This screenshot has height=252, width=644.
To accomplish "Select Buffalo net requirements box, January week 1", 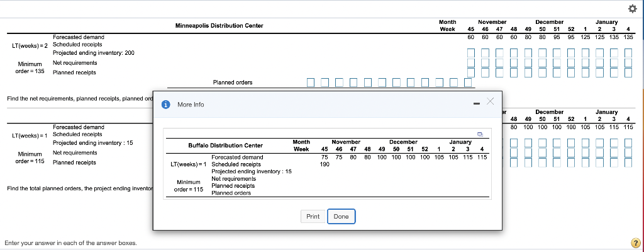I will pyautogui.click(x=586, y=152).
